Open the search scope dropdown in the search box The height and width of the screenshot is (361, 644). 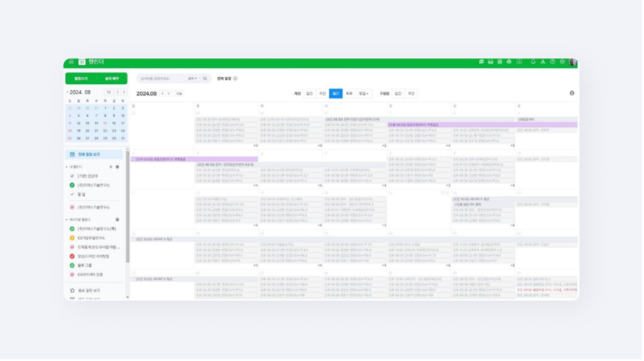192,78
